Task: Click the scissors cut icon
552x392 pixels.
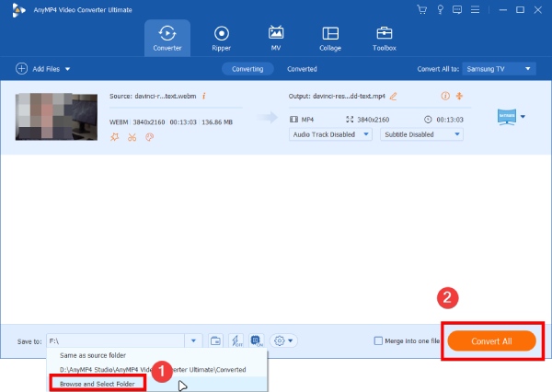Action: [x=132, y=137]
